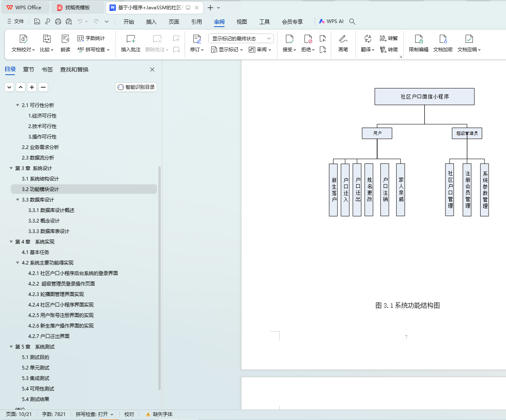Click the redo arrow icon
The image size is (506, 420).
[96, 21]
